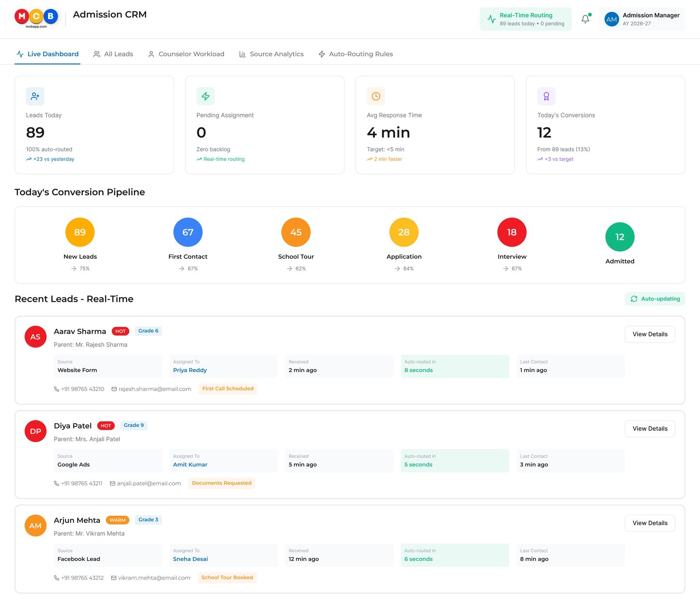
Task: Click the "+23 vs yesterday" trend text
Action: [54, 159]
